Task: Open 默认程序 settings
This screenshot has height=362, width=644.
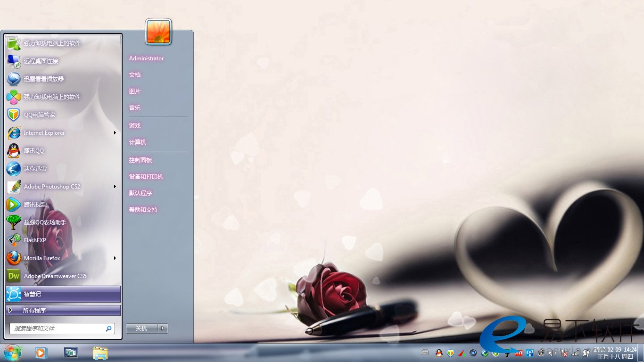Action: tap(140, 193)
